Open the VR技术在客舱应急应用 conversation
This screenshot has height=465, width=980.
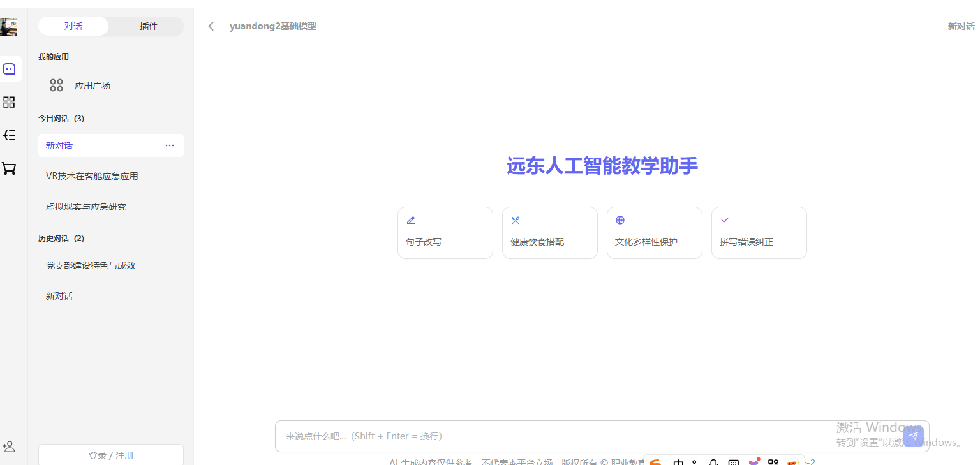point(92,176)
